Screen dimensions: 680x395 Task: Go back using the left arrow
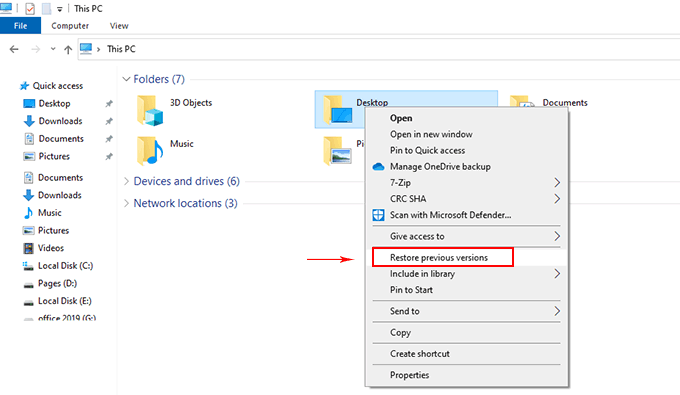coord(14,49)
